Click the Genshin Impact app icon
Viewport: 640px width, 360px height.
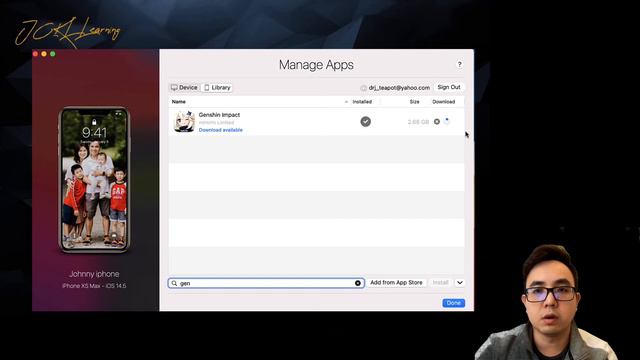(184, 121)
